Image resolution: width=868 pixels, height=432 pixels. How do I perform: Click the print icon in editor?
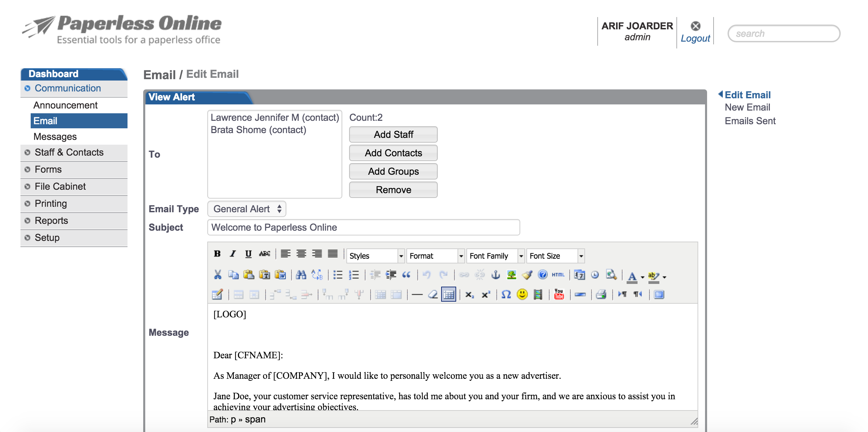[601, 294]
